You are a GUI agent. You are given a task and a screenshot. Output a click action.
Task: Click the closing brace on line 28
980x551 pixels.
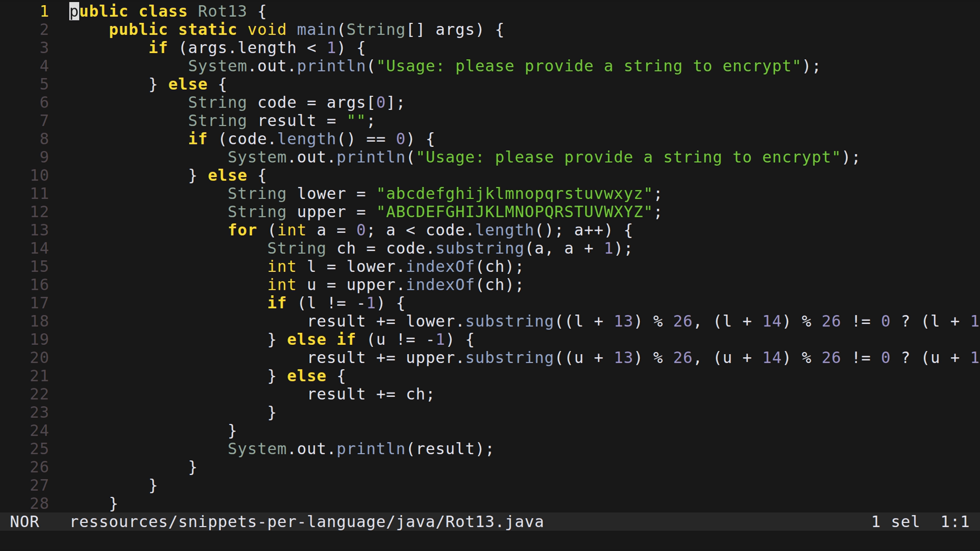click(112, 503)
